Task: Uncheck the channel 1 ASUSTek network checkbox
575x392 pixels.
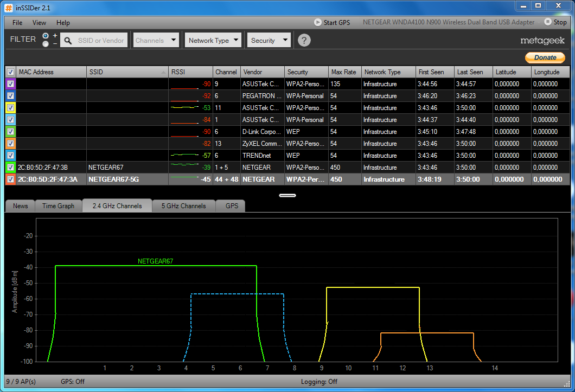Action: (11, 119)
